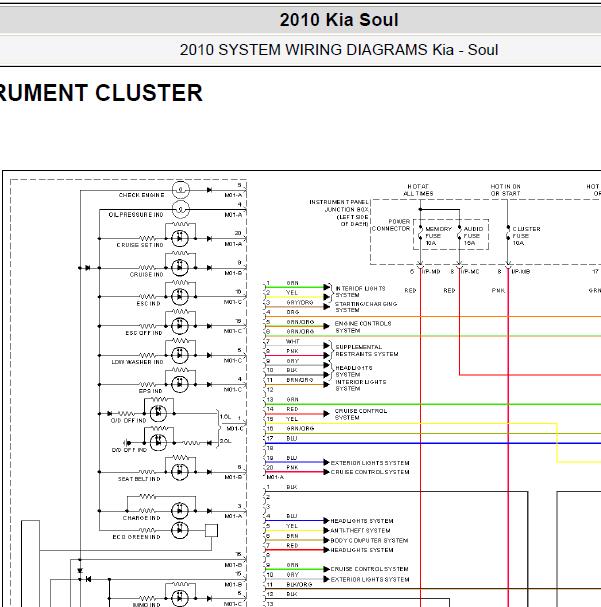Click the 2010 Kia Soul title header

pyautogui.click(x=339, y=20)
